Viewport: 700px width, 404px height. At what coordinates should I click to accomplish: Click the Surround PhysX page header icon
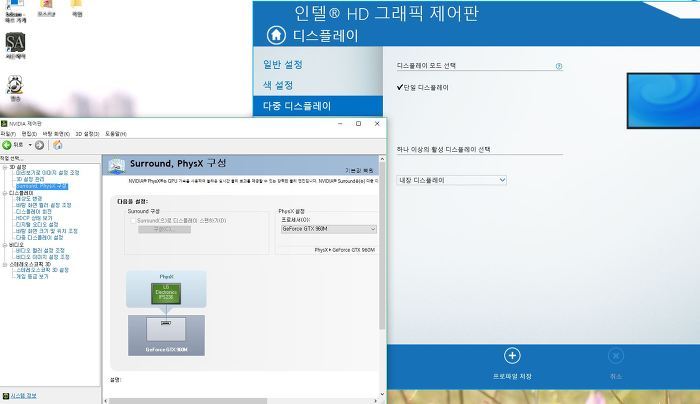point(117,166)
